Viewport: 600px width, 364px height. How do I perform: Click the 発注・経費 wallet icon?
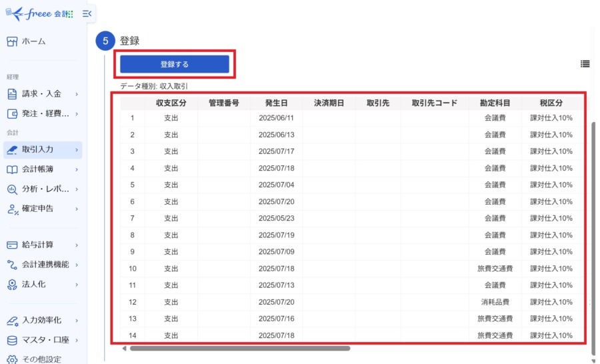click(12, 114)
